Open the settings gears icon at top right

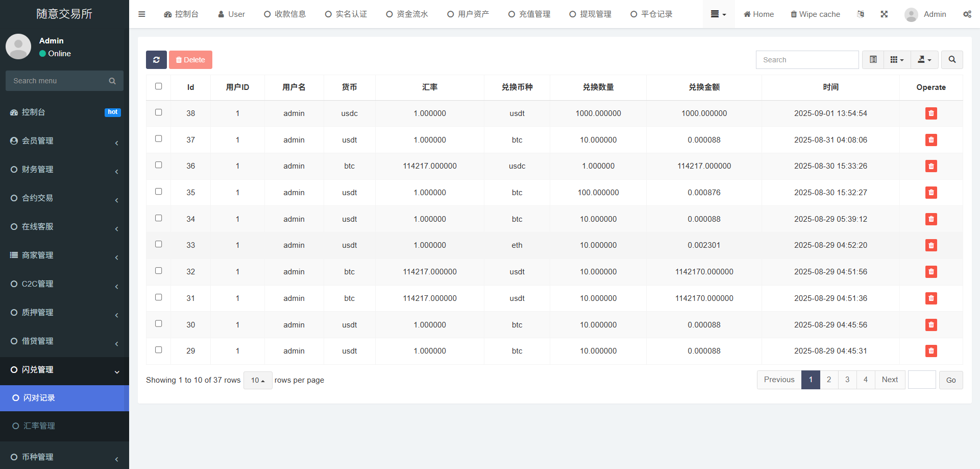[x=967, y=14]
